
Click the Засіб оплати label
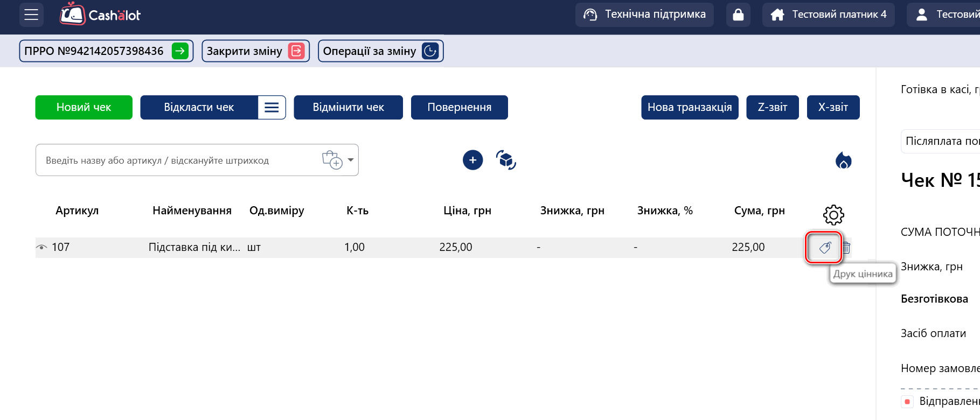[x=933, y=333]
